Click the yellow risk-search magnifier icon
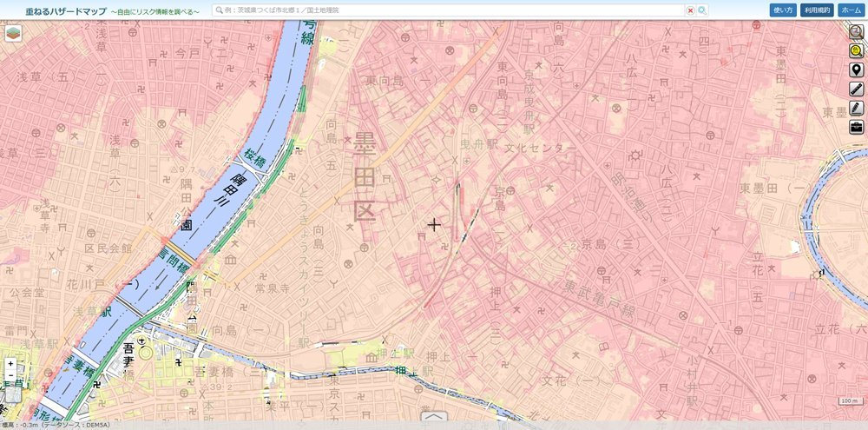Image resolution: width=868 pixels, height=430 pixels. (856, 51)
